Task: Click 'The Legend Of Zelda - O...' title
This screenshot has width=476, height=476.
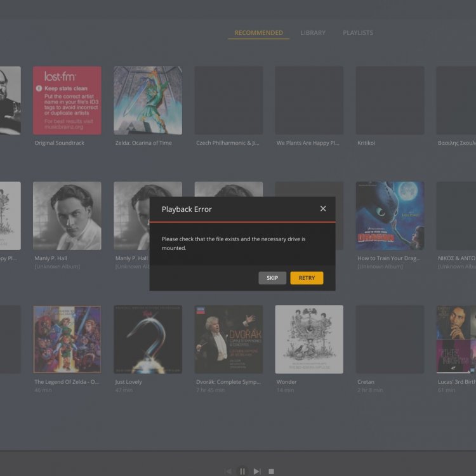Action: pyautogui.click(x=67, y=382)
